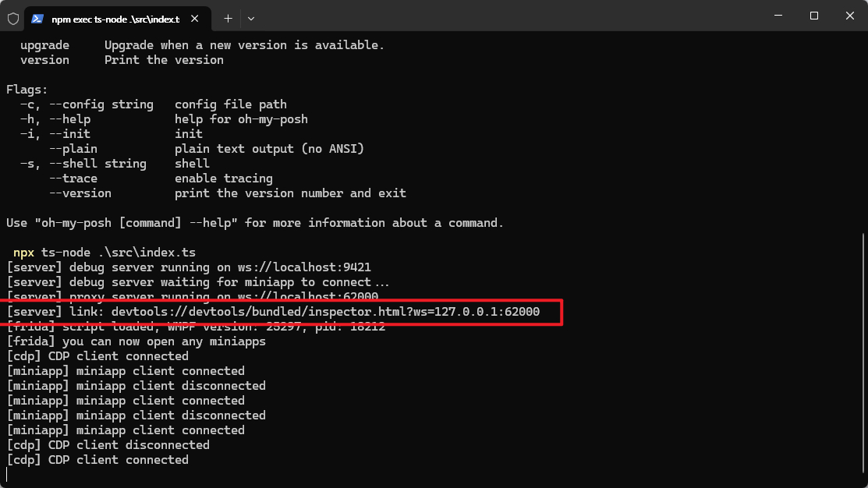Open the devtools inspector.html link
Screen dimensions: 868x488
pyautogui.click(x=325, y=312)
